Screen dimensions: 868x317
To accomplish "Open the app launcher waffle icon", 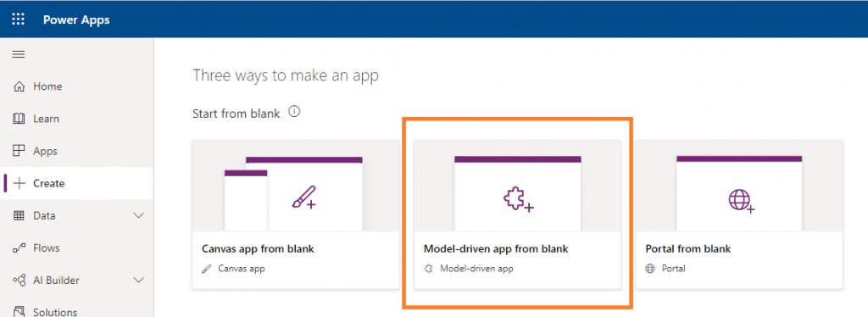I will point(19,19).
